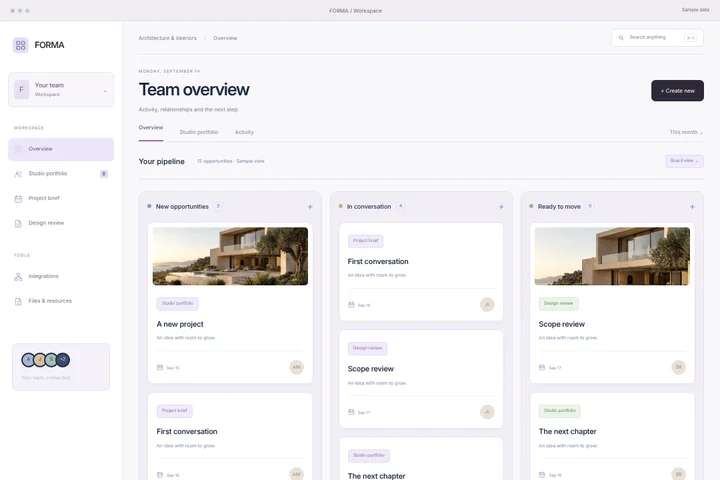Open the This month period dropdown
The height and width of the screenshot is (480, 720).
[686, 132]
